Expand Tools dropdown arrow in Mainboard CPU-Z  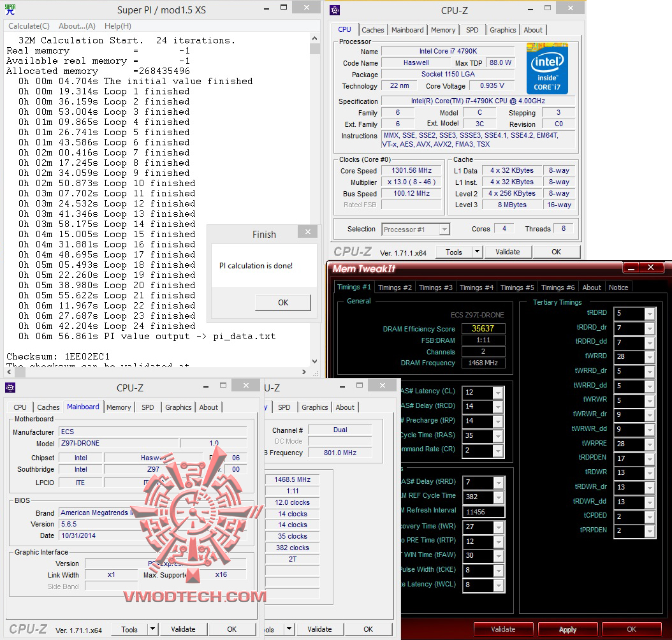click(x=152, y=629)
